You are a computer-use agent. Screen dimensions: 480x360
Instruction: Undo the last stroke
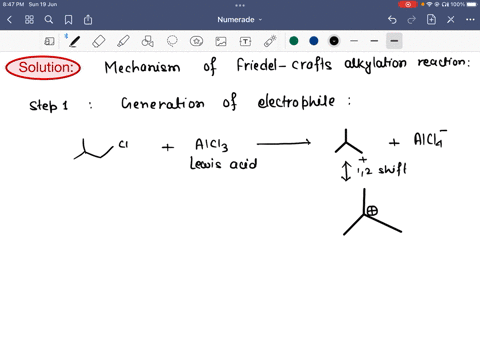click(x=392, y=20)
